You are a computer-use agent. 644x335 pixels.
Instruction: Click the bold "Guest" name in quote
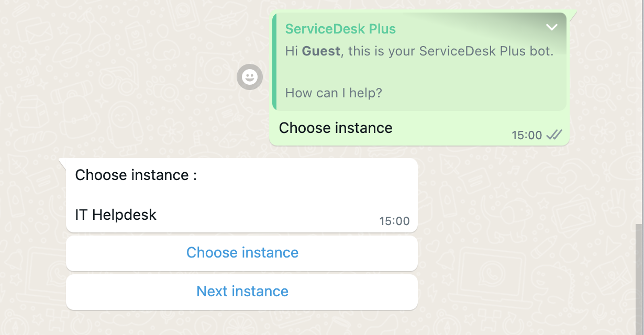(x=321, y=51)
